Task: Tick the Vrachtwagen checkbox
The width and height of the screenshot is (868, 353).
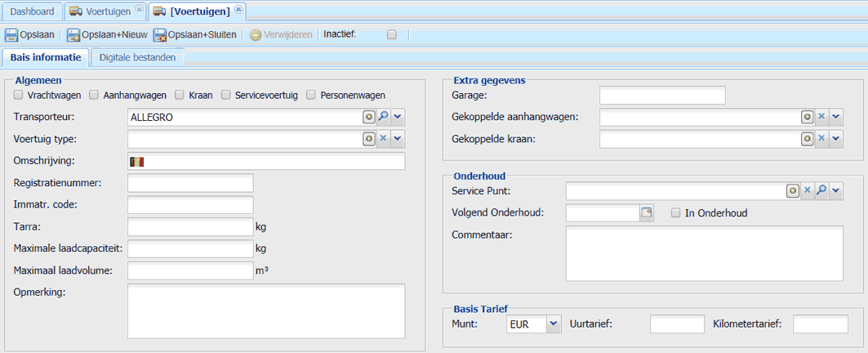Action: click(x=18, y=95)
